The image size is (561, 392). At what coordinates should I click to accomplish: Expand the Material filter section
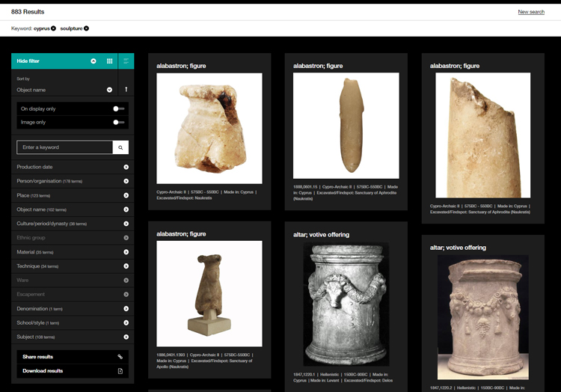pos(73,252)
